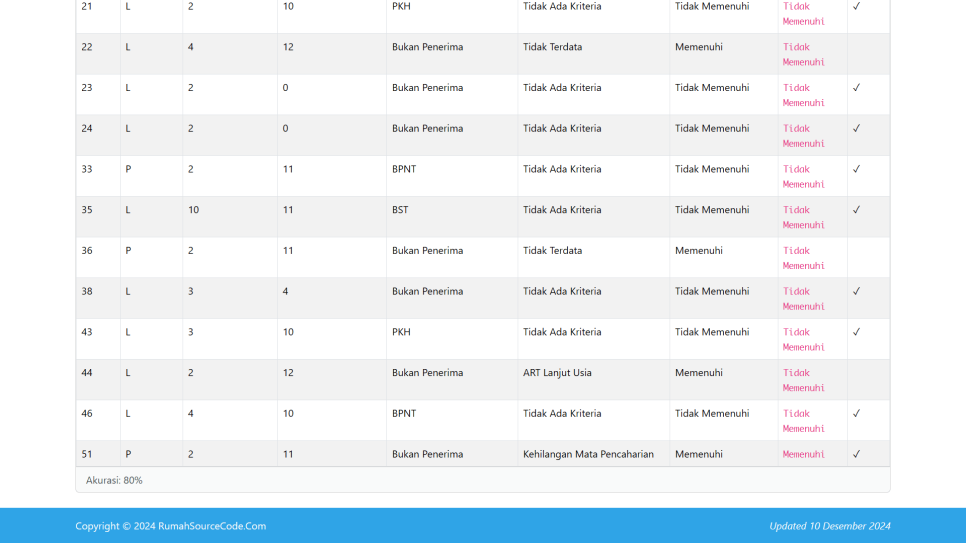Select the checkmark in row 43
The image size is (966, 543).
tap(856, 332)
